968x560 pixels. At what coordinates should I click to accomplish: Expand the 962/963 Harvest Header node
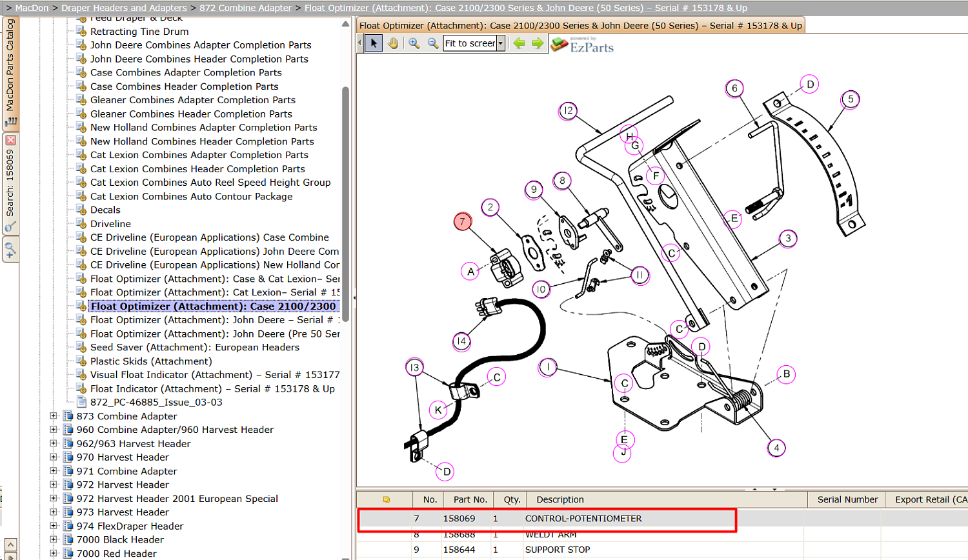coord(54,443)
